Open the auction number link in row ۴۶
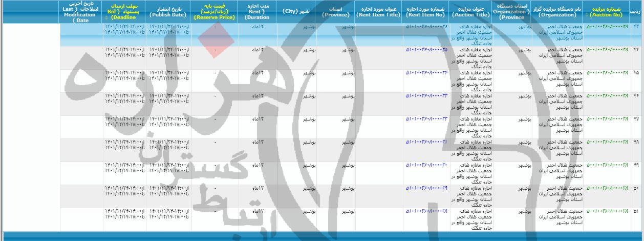This screenshot has height=241, width=644. point(607,96)
